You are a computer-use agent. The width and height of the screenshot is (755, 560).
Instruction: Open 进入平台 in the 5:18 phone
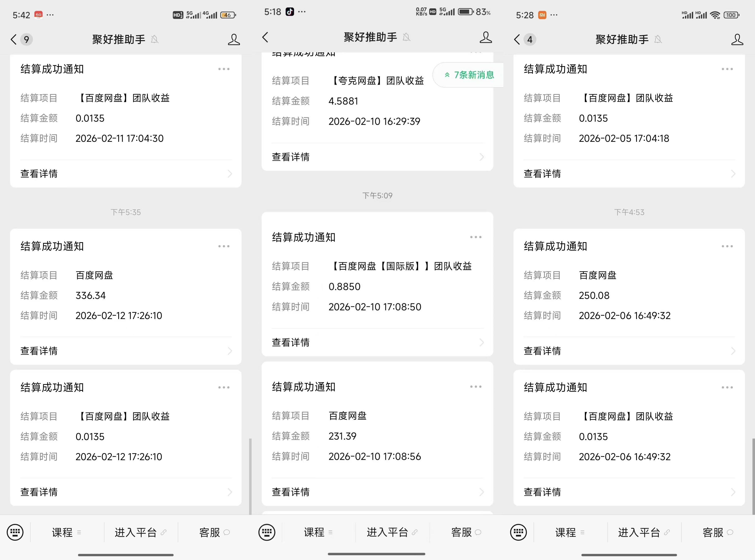pyautogui.click(x=392, y=532)
